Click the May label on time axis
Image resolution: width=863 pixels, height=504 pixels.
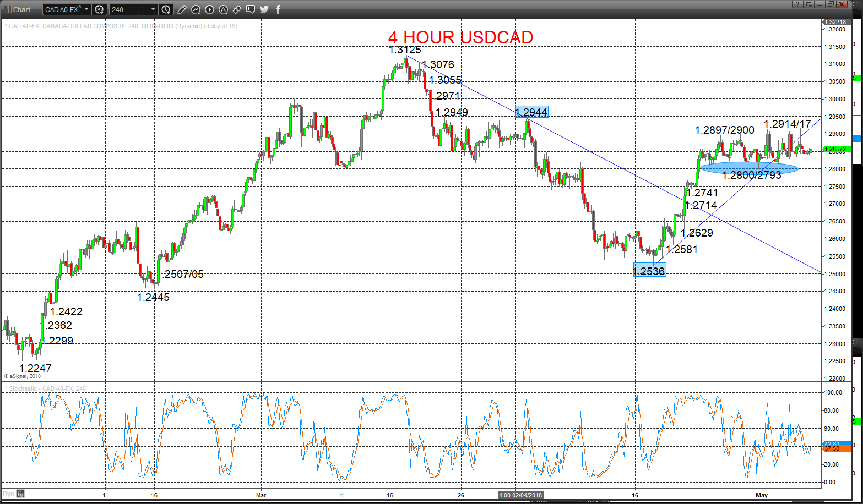(761, 495)
